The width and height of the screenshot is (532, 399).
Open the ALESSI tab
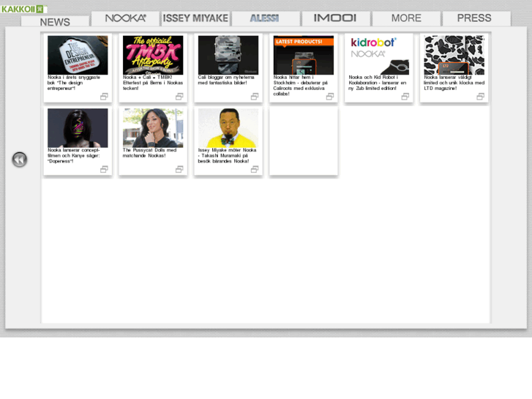(x=266, y=18)
